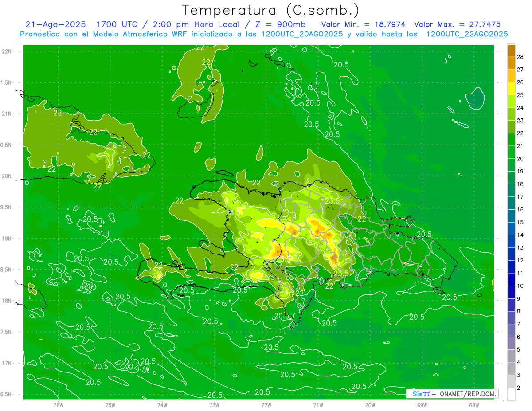
Task: Click the '9.5N' latitude axis label
Action: 6,207
